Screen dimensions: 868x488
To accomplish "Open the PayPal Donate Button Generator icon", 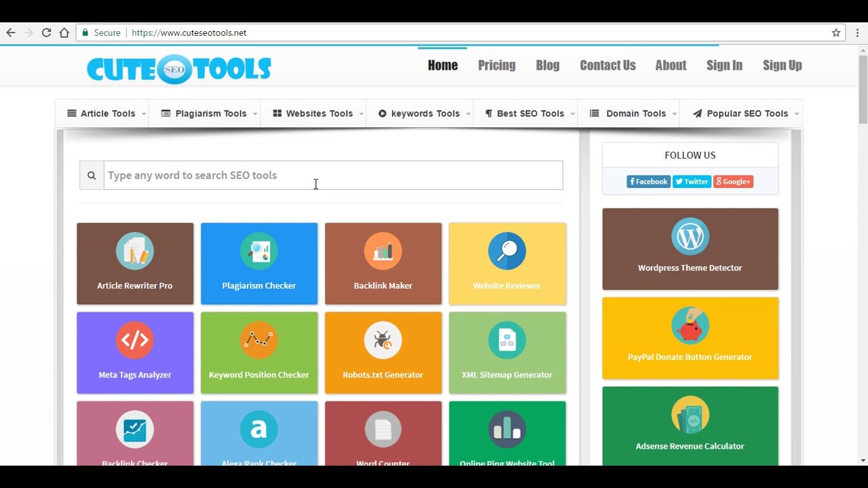I will pos(690,325).
